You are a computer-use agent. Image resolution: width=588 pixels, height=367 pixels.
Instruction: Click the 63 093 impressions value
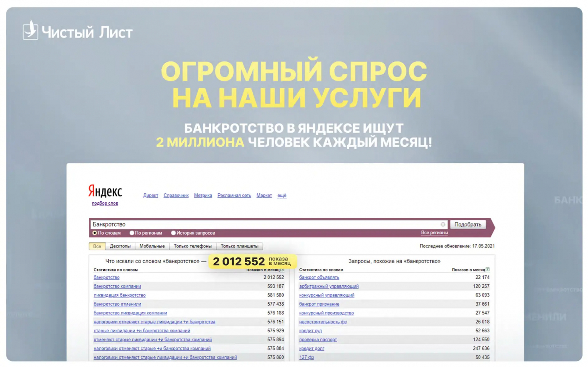pos(483,295)
